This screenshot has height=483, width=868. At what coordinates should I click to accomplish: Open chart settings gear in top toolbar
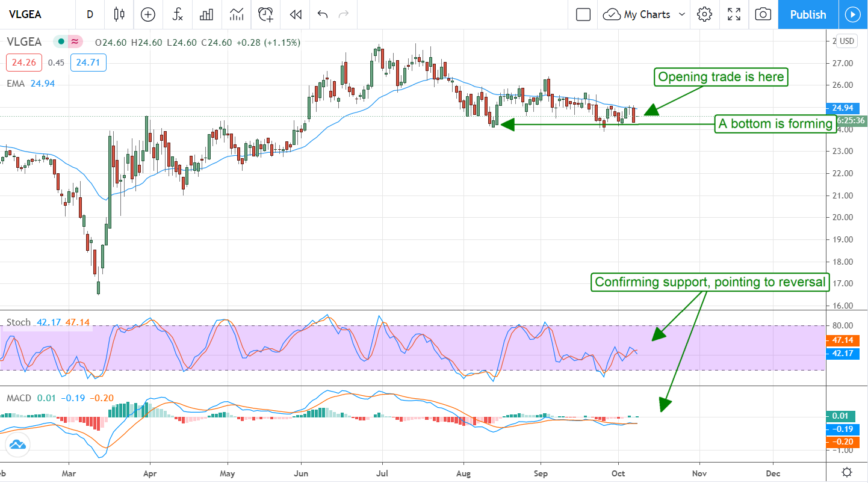tap(704, 14)
